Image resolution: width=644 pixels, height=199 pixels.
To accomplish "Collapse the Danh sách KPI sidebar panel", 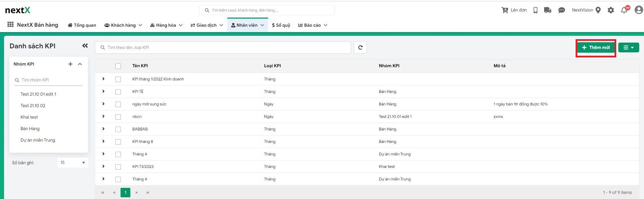I will point(85,46).
